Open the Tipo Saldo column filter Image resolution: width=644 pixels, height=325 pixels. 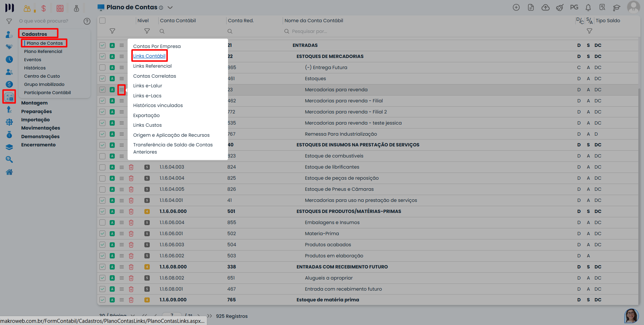[589, 31]
